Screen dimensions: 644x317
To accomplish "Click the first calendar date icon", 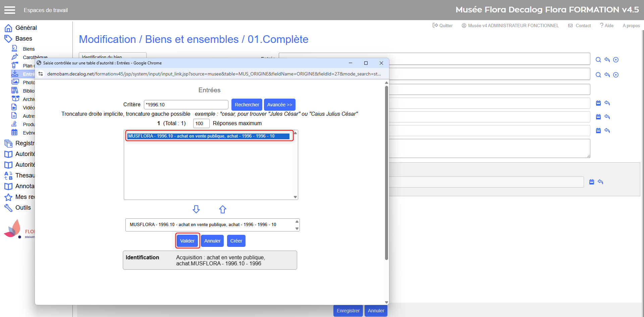I will 598,103.
